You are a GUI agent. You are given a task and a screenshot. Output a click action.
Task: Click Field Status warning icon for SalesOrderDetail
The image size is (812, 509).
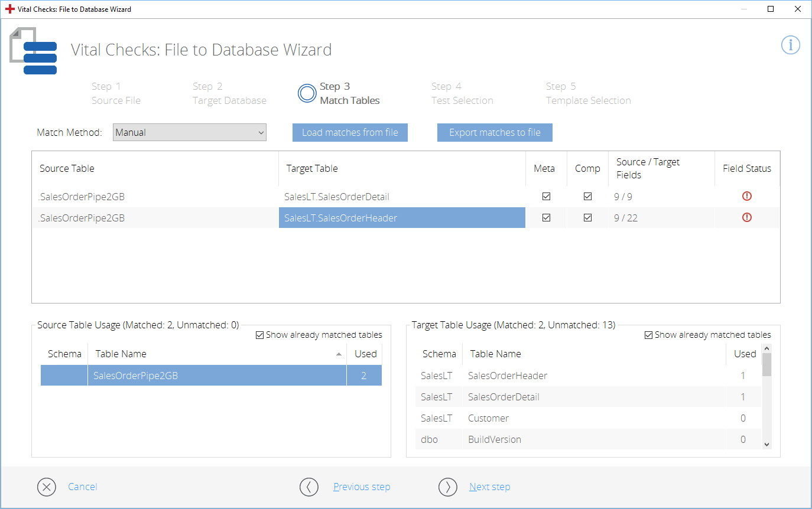[746, 197]
